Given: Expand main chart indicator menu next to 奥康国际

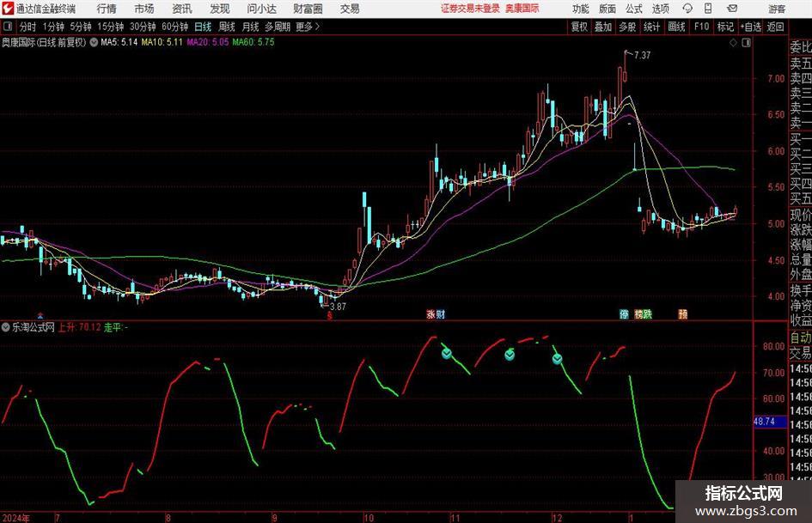Looking at the screenshot, I should pyautogui.click(x=94, y=42).
